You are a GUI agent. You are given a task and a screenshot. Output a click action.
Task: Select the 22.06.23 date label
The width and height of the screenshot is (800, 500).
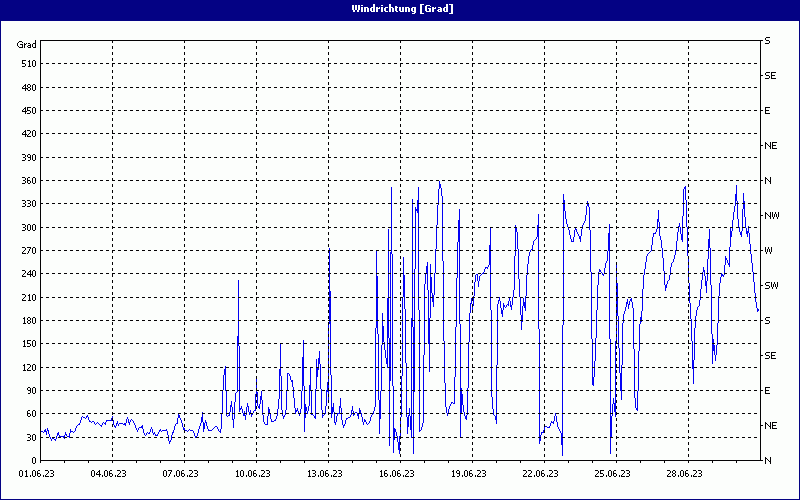pyautogui.click(x=540, y=473)
